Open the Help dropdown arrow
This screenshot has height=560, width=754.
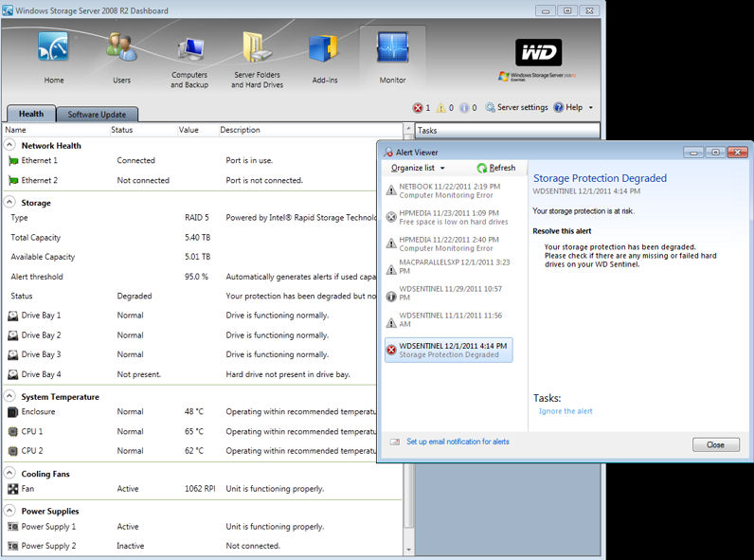coord(591,108)
